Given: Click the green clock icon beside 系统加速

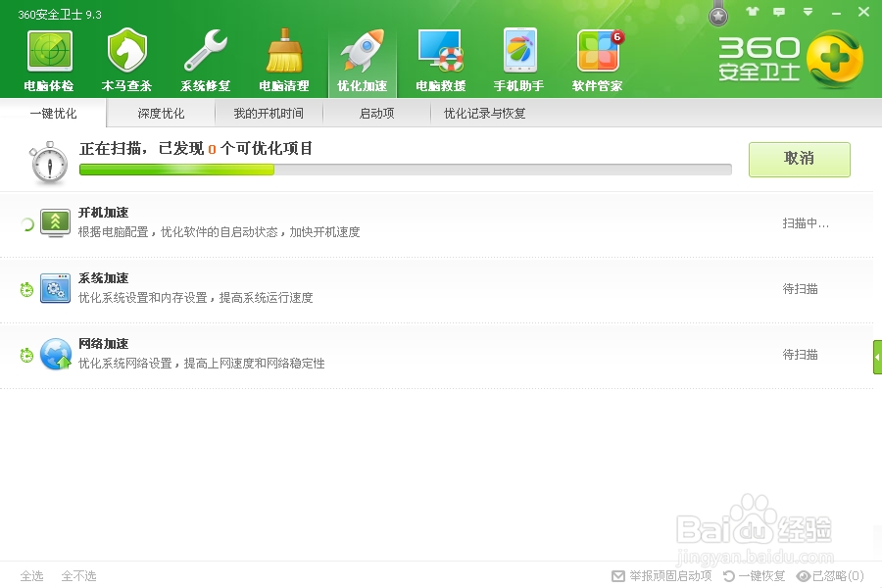Looking at the screenshot, I should [26, 290].
